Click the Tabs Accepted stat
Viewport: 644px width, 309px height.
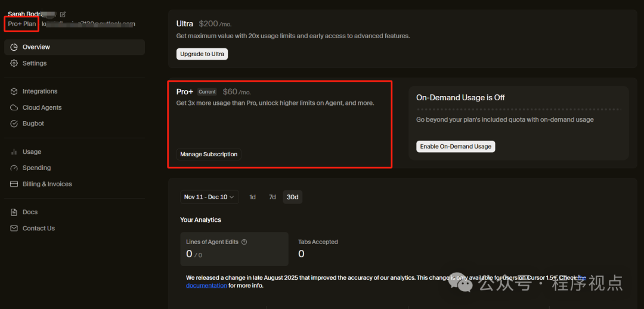click(318, 249)
